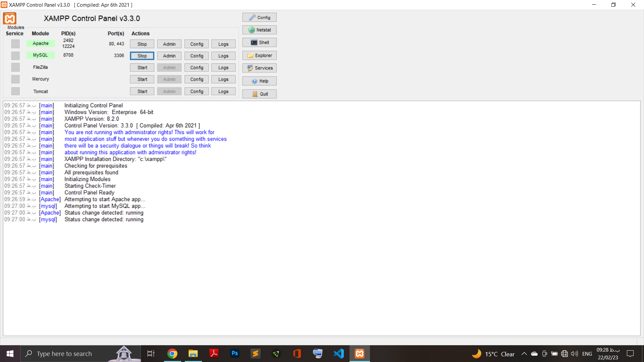Start the Mercury module
644x362 pixels.
click(x=142, y=79)
